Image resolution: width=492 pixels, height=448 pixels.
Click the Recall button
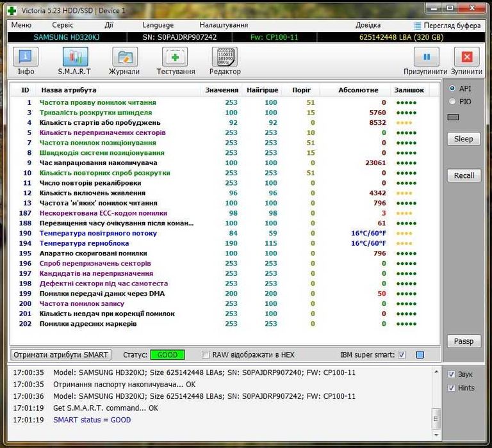464,175
